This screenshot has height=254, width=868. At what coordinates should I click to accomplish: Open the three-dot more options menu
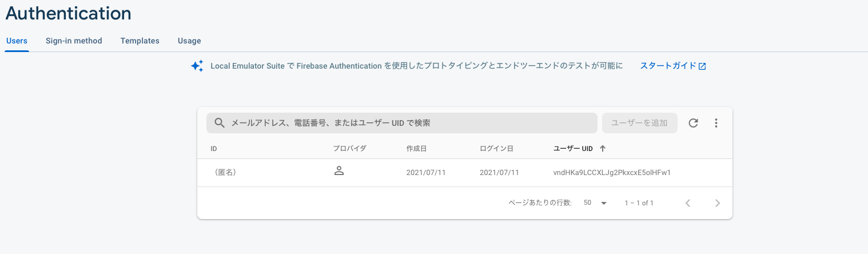click(x=716, y=123)
